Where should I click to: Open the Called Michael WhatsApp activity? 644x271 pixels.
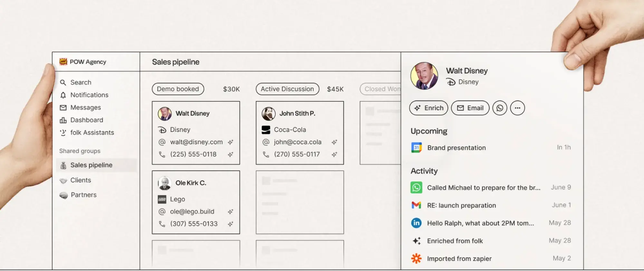point(491,188)
